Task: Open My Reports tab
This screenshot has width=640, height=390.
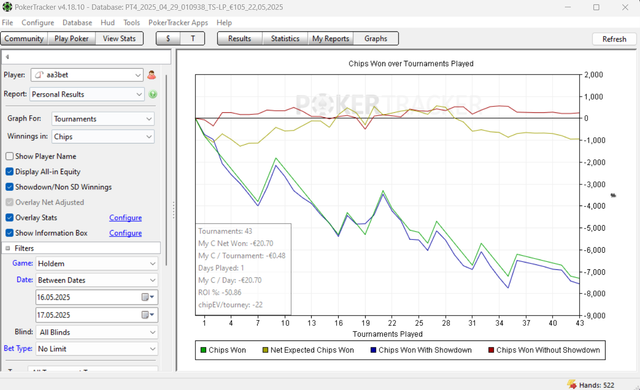Action: (x=331, y=38)
